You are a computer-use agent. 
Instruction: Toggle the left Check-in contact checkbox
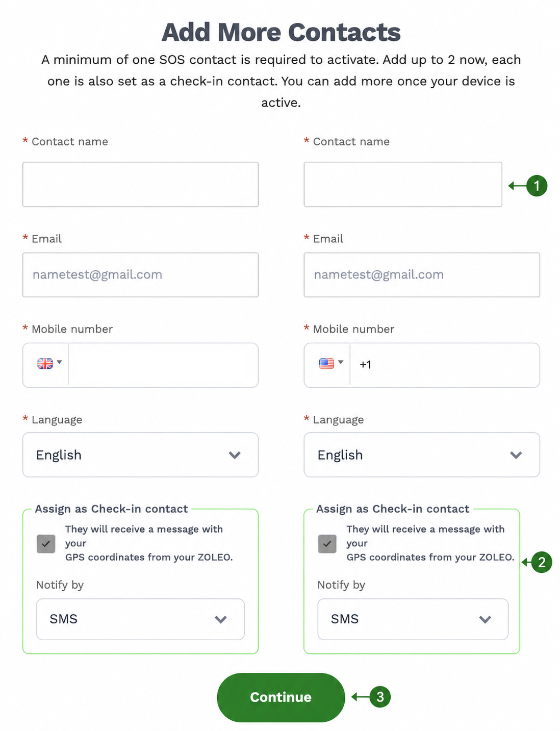(46, 544)
